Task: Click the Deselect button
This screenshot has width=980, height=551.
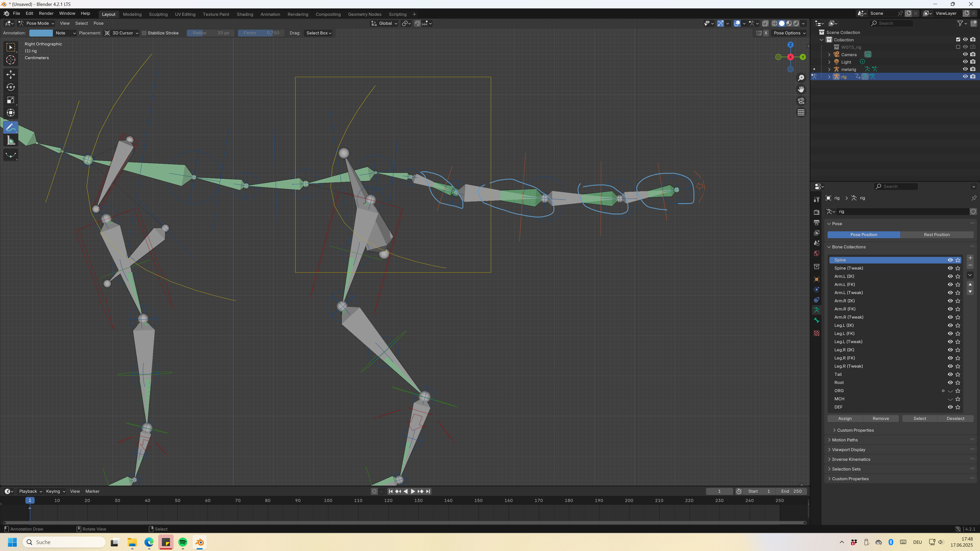Action: point(955,418)
